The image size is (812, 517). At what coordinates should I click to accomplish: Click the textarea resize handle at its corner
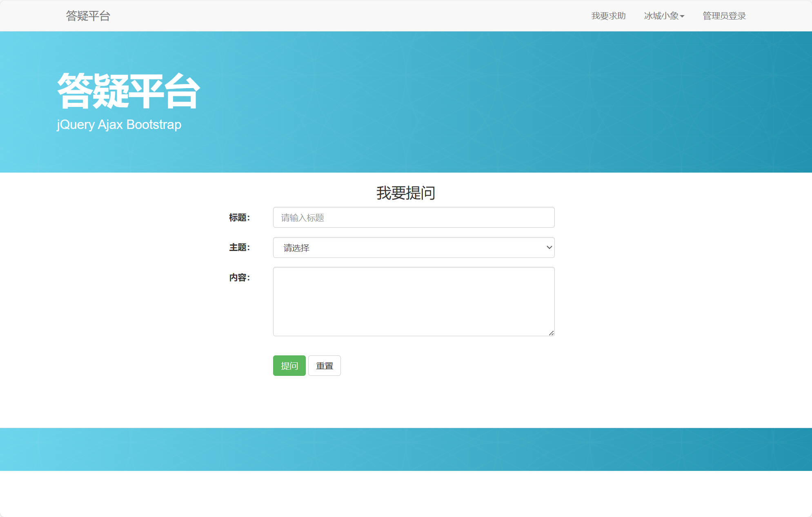pos(552,333)
